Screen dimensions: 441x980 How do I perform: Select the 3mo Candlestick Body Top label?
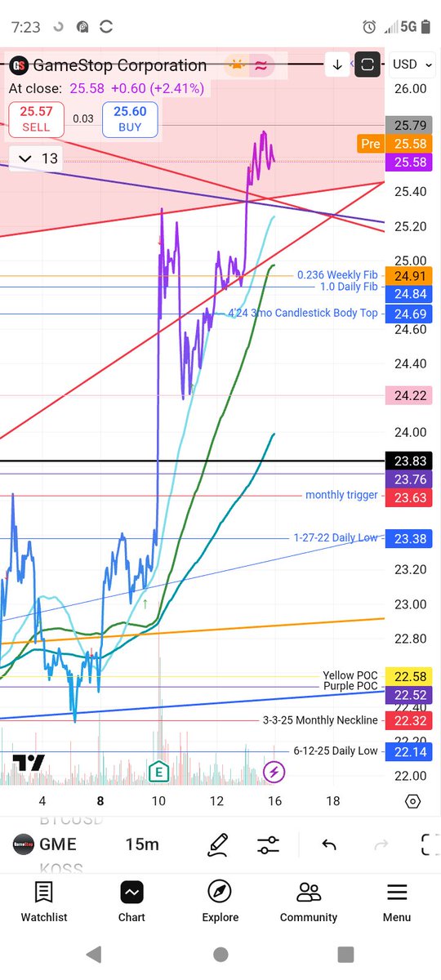tap(304, 313)
